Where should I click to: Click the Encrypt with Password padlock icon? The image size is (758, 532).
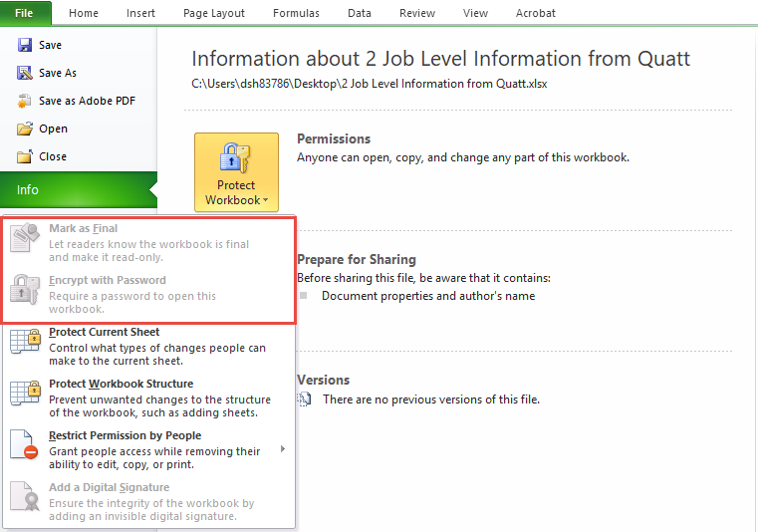pos(25,289)
